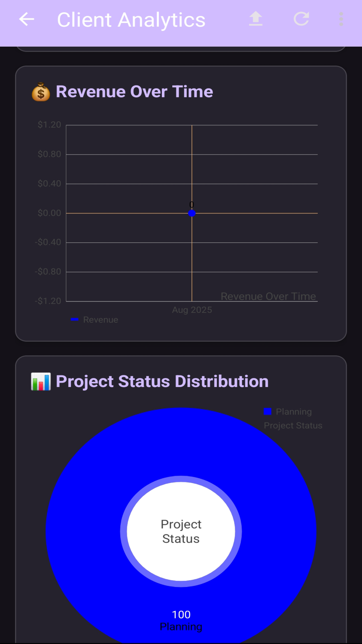Tap the export upload icon

pyautogui.click(x=256, y=19)
